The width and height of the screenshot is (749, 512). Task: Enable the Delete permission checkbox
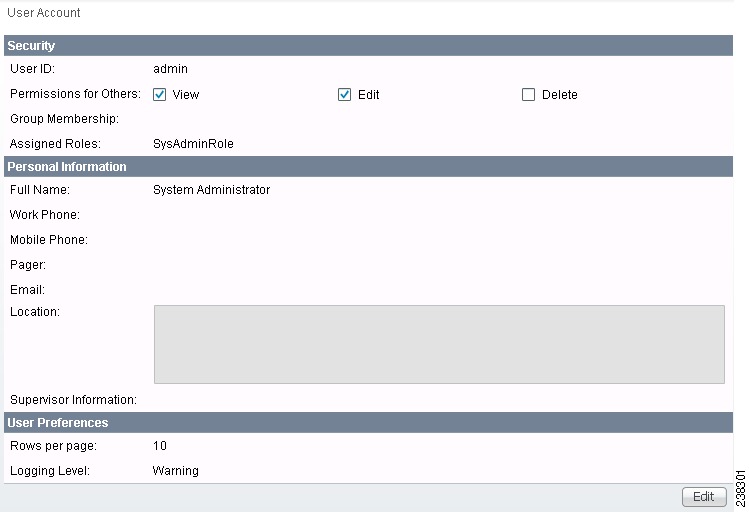(528, 95)
